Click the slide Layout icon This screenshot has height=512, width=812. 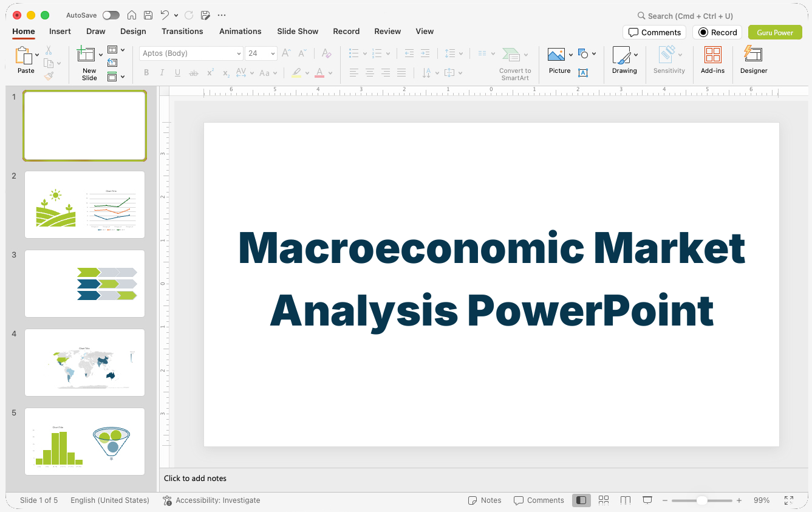click(x=112, y=50)
